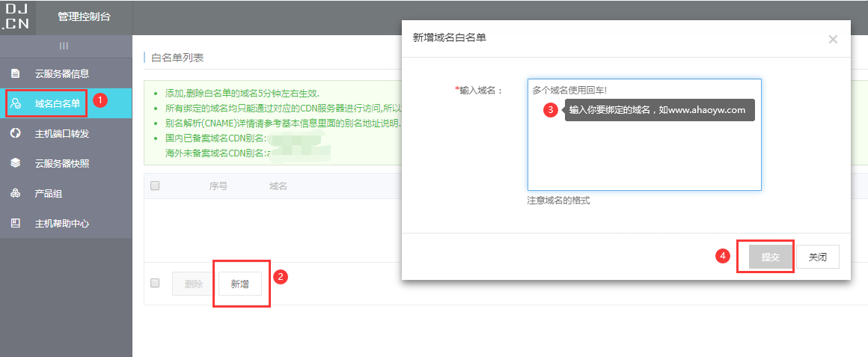This screenshot has height=357, width=868.
Task: Click the 主机帮助中心 book icon
Action: (16, 224)
